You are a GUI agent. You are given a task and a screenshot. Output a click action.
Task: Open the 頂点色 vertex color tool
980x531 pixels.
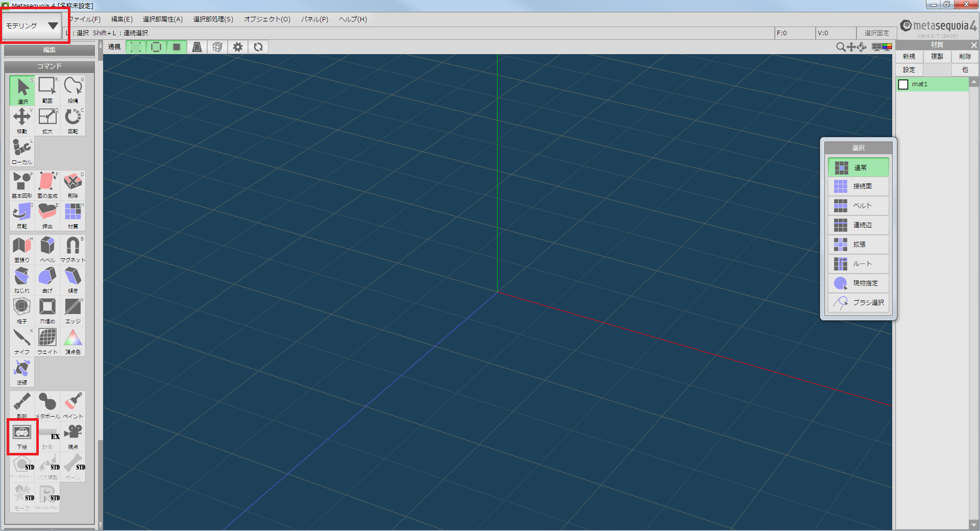73,342
